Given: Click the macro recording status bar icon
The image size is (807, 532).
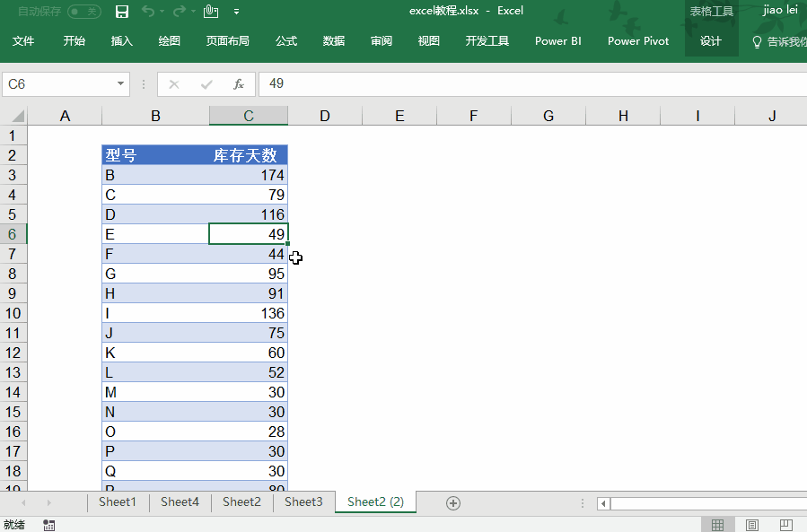Looking at the screenshot, I should (48, 525).
